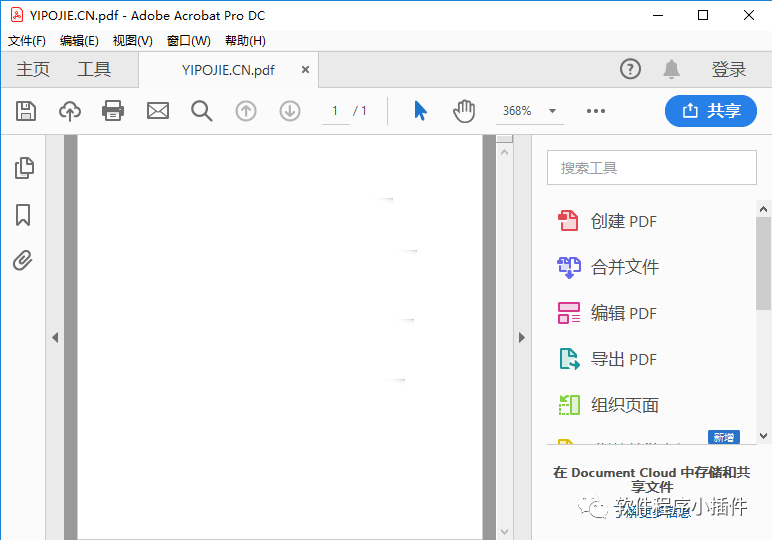Open the help question mark icon
This screenshot has width=772, height=540.
630,69
